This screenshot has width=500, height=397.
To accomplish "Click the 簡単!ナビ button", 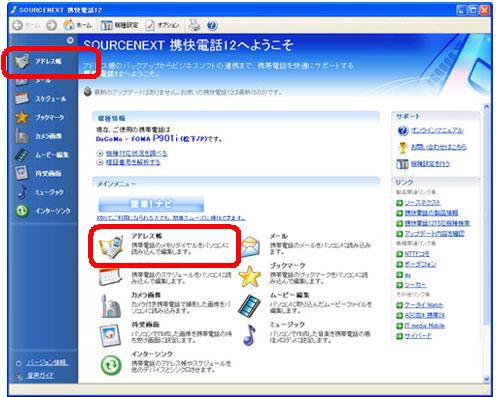I will 151,204.
